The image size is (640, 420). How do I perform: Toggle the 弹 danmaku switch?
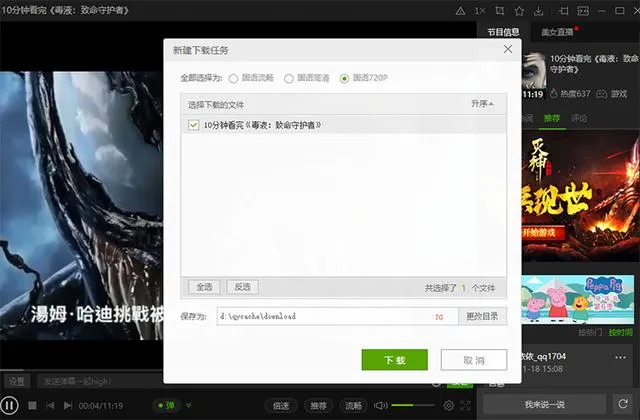167,405
